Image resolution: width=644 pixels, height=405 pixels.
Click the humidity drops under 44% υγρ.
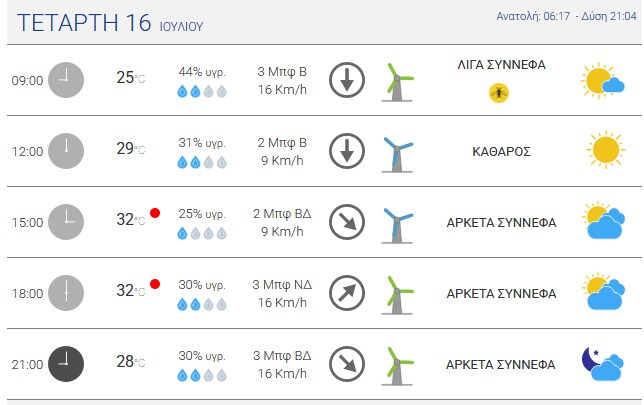[x=202, y=91]
